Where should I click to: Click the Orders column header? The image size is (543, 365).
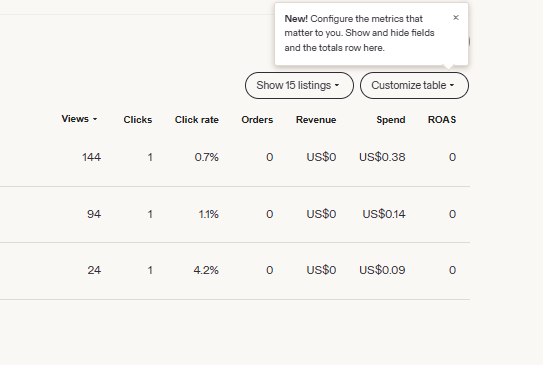[x=257, y=120]
